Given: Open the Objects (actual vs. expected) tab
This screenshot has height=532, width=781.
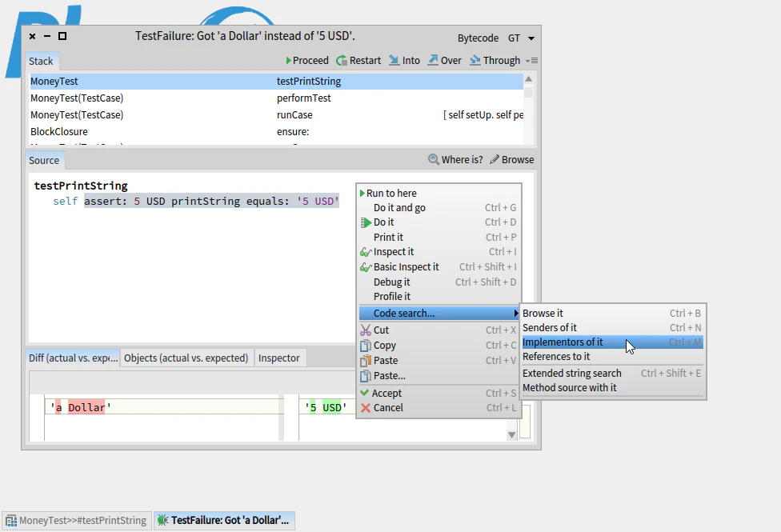Looking at the screenshot, I should [186, 358].
